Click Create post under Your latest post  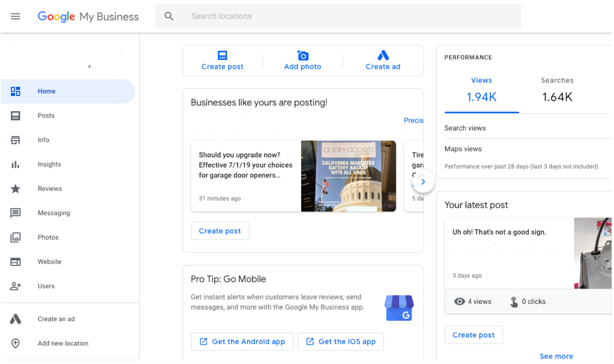(x=474, y=335)
